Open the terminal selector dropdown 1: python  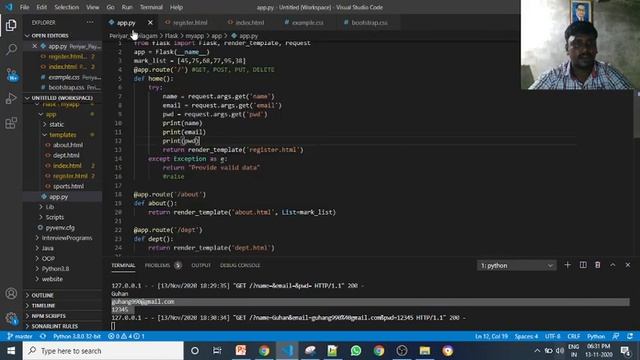tap(516, 265)
